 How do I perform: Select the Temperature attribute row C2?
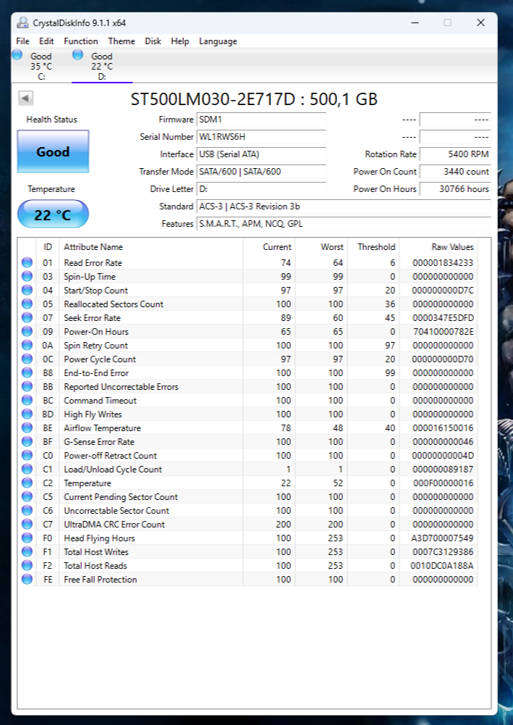(248, 483)
